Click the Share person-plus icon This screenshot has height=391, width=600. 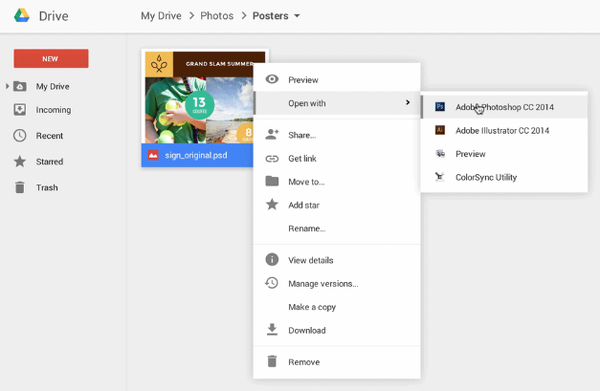(272, 134)
